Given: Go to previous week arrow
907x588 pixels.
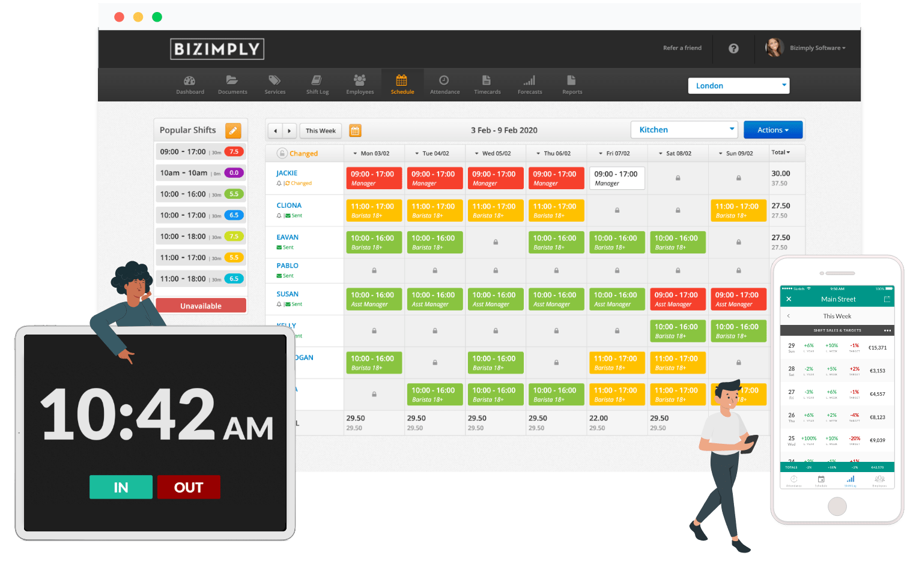Looking at the screenshot, I should (275, 130).
